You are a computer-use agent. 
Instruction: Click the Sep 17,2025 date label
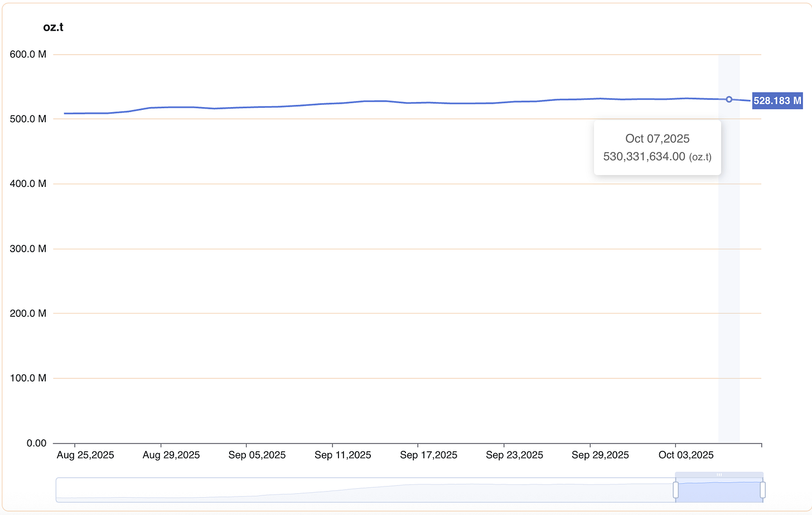coord(428,455)
